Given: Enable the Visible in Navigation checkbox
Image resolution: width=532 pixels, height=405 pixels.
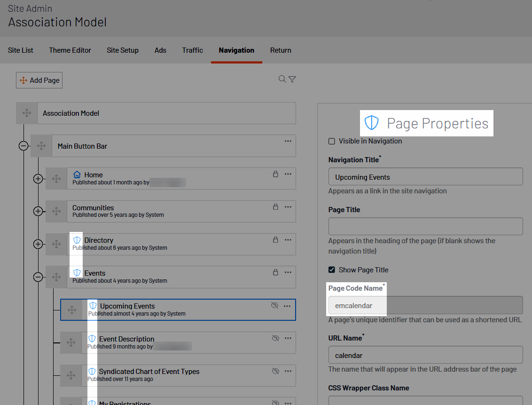Looking at the screenshot, I should click(332, 141).
